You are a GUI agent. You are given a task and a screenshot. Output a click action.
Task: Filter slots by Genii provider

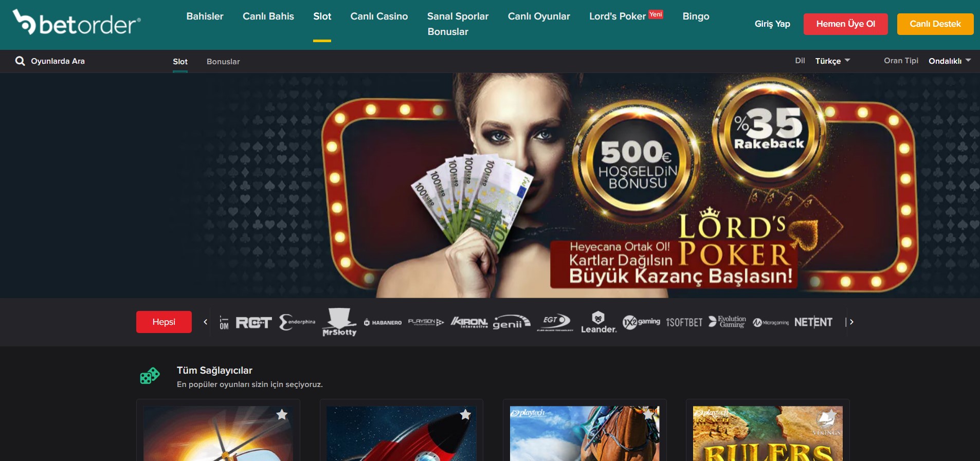tap(512, 322)
